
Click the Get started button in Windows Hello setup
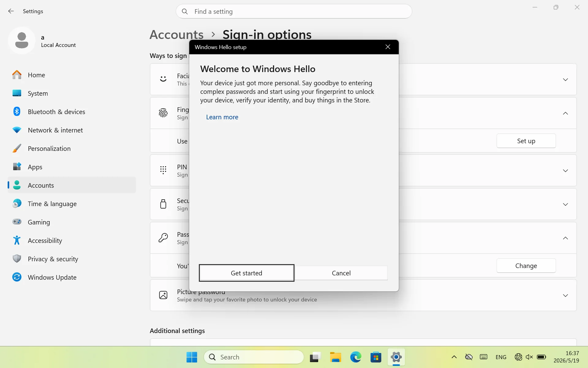(247, 273)
